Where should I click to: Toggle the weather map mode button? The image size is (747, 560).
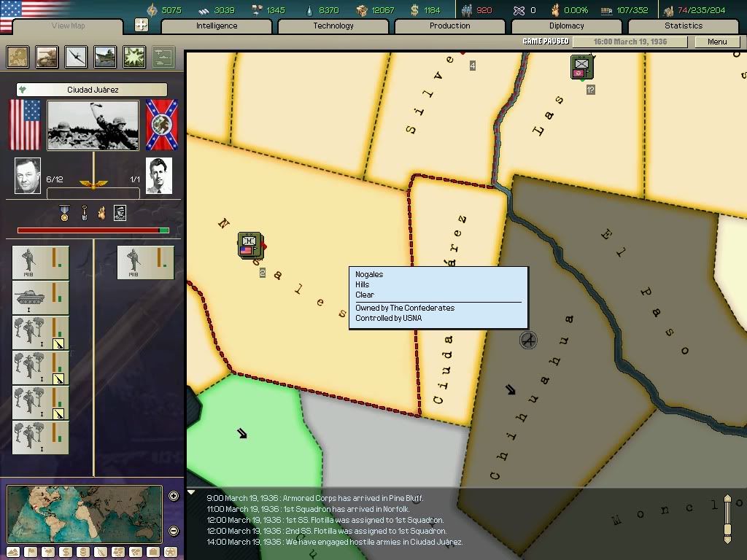click(x=48, y=552)
